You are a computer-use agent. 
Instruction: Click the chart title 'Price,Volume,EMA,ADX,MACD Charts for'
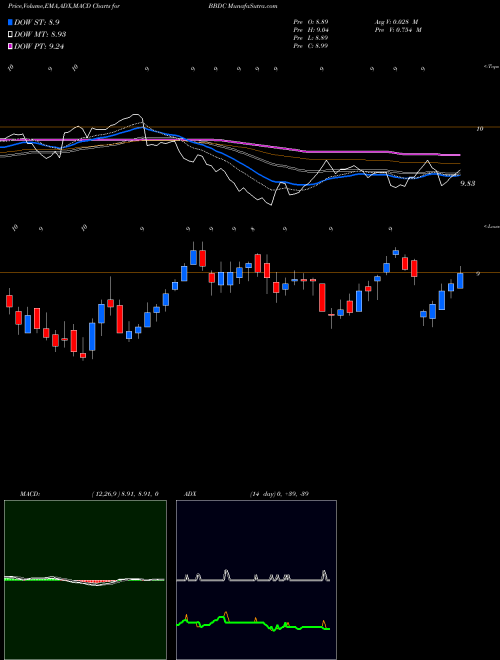[x=64, y=6]
